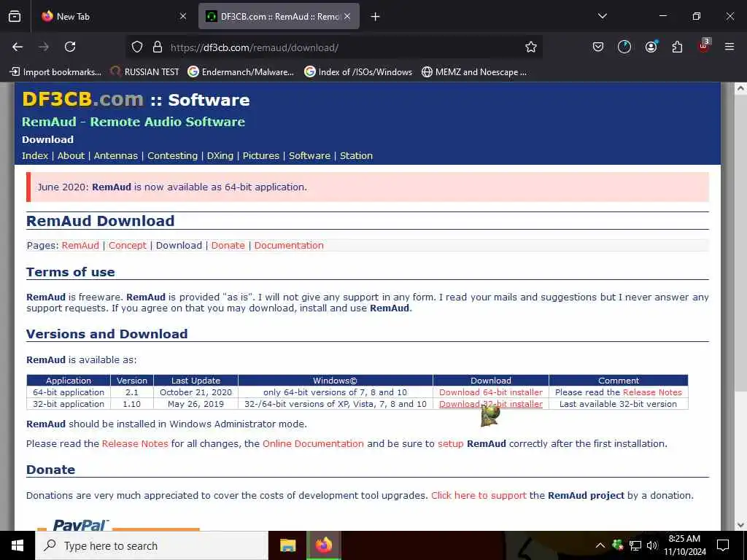This screenshot has width=747, height=560.
Task: Open the Firefox account icon
Action: [651, 47]
